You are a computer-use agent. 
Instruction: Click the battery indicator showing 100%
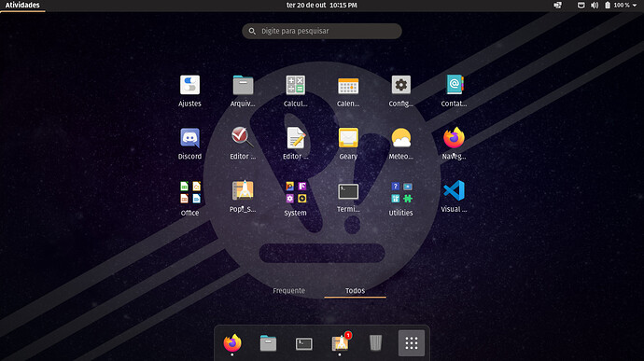click(617, 6)
